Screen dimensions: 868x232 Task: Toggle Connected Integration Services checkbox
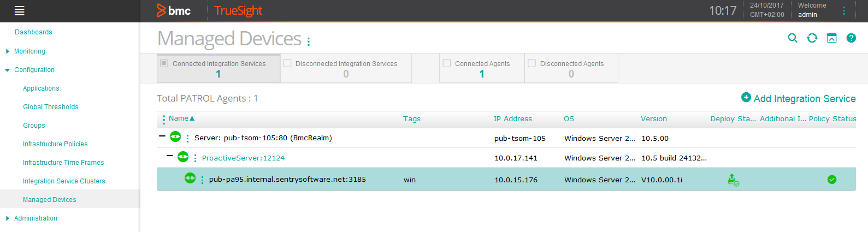click(164, 63)
